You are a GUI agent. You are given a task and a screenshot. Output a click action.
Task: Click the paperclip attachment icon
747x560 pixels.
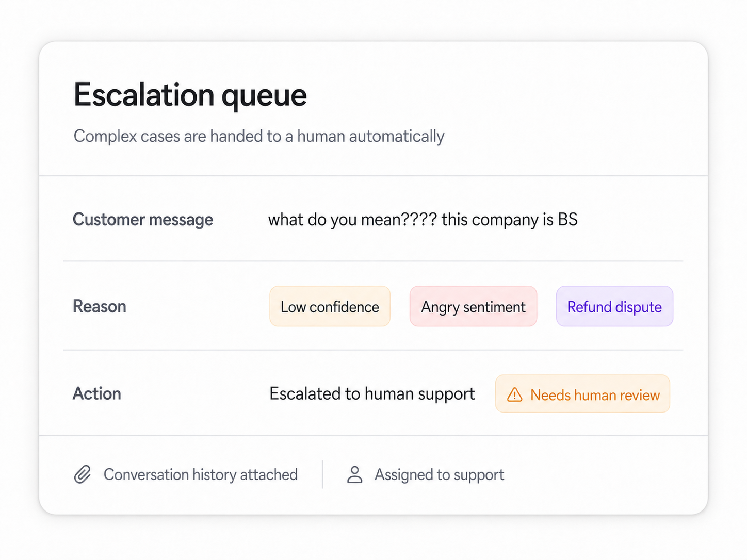83,474
